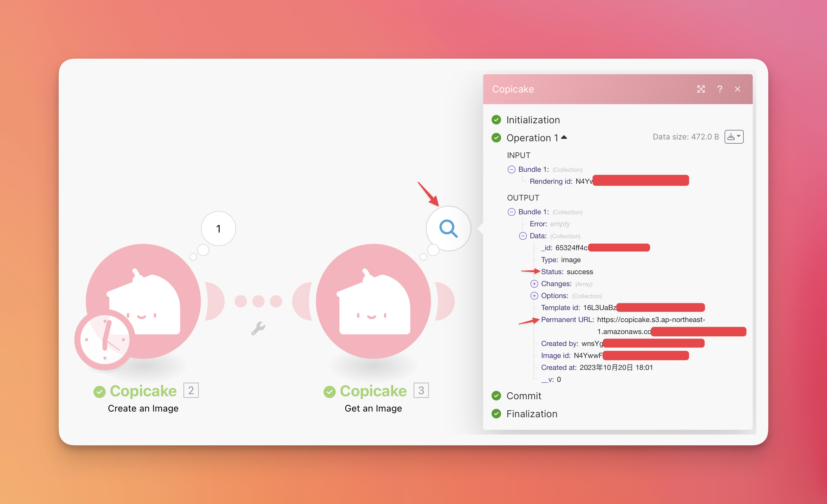Select the Template id row
Image resolution: width=827 pixels, height=504 pixels.
(623, 307)
